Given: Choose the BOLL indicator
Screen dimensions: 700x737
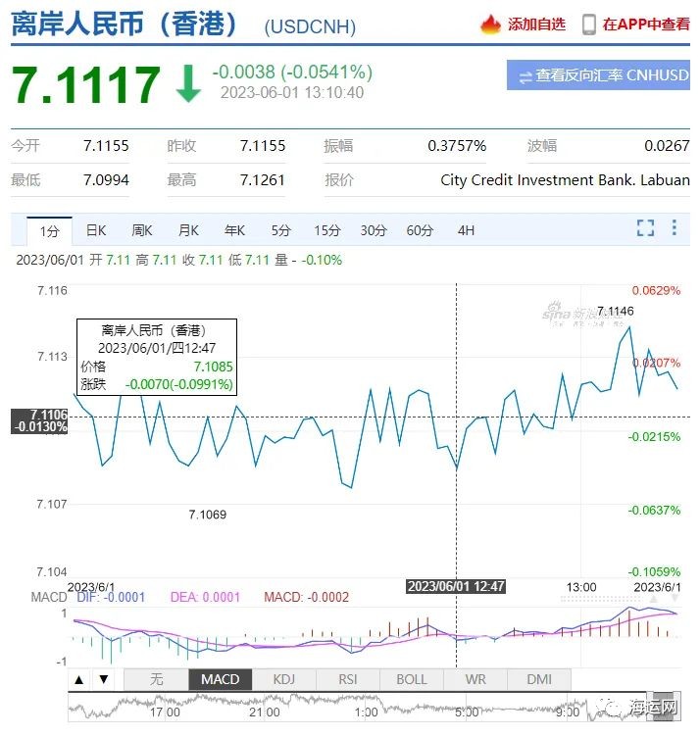Looking at the screenshot, I should [412, 679].
